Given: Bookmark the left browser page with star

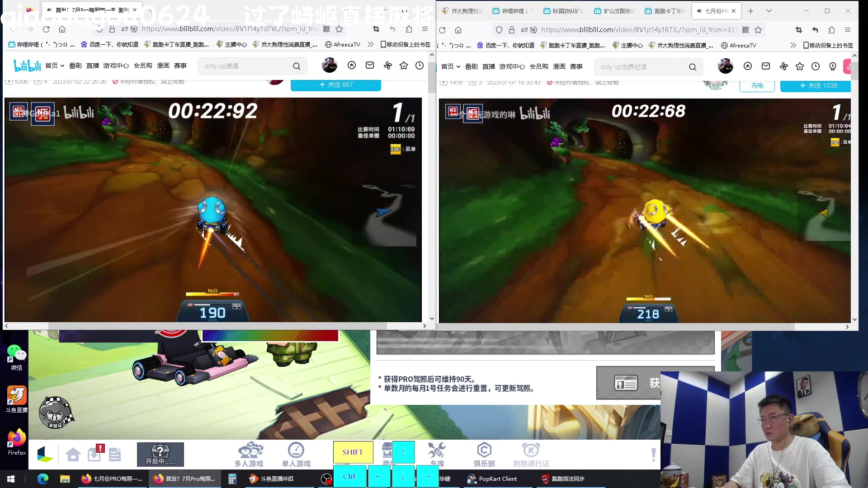Looking at the screenshot, I should coord(339,29).
